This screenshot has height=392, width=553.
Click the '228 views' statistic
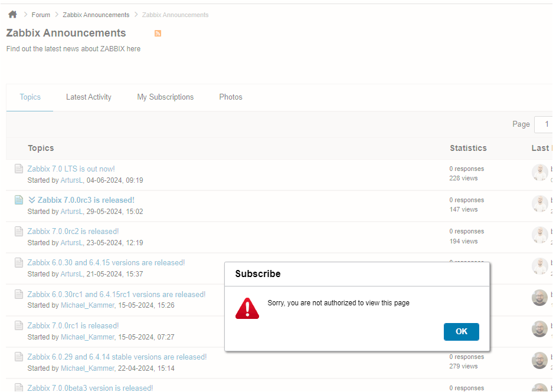[x=463, y=178]
